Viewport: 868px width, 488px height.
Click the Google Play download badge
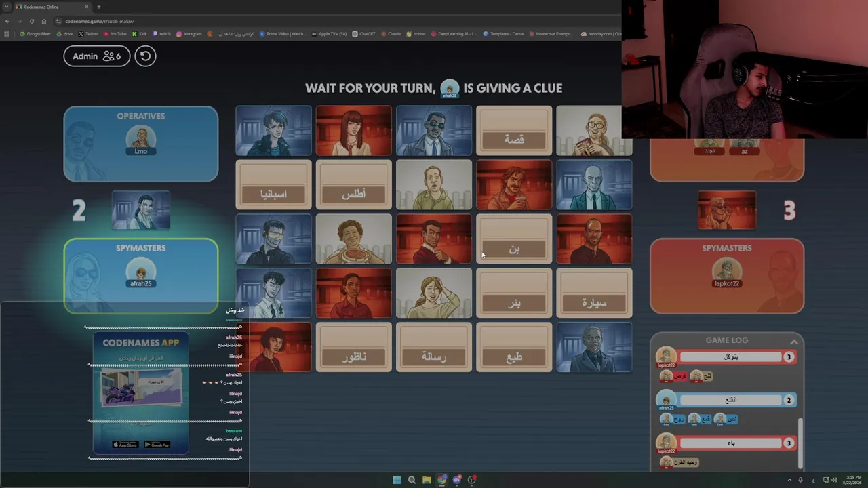[x=157, y=445]
